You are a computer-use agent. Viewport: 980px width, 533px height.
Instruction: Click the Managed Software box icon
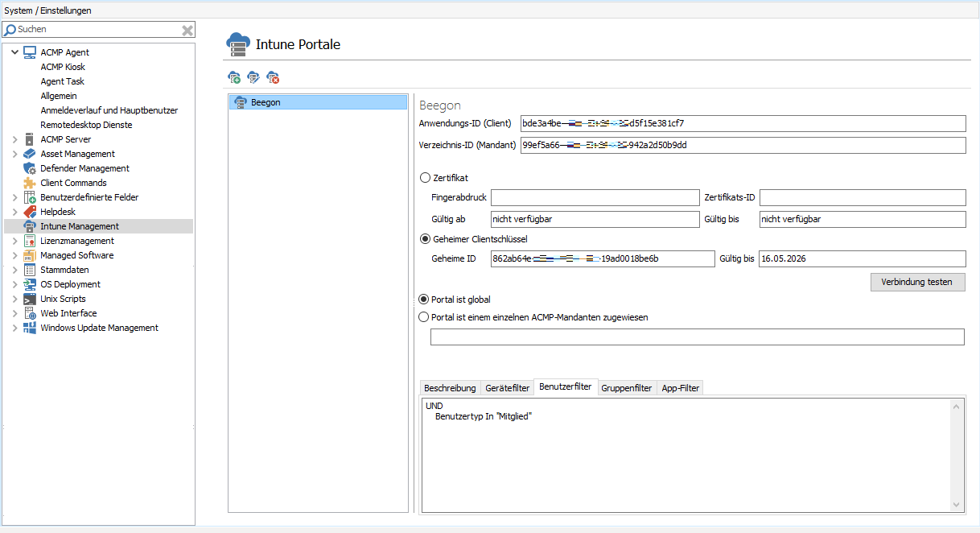(30, 255)
